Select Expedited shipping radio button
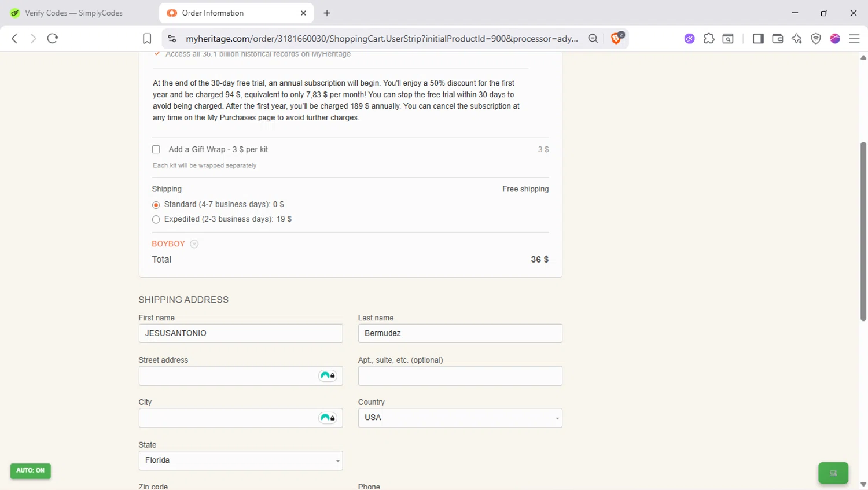This screenshot has width=868, height=490. coord(156,219)
